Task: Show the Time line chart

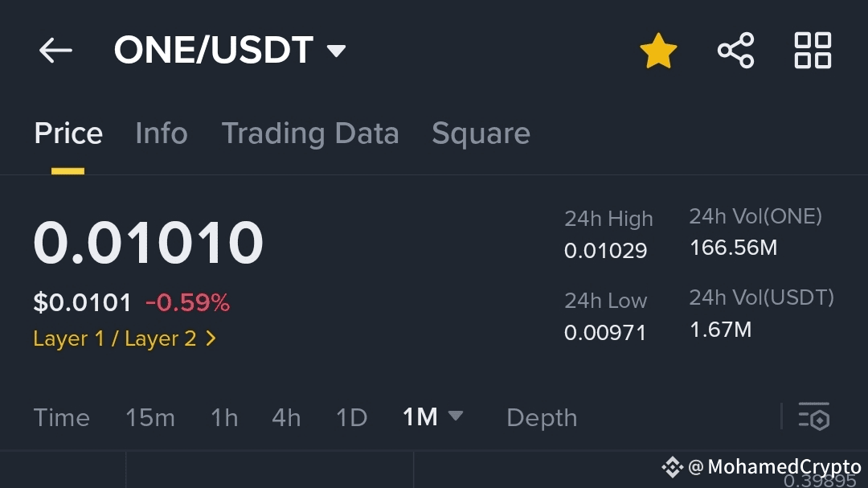Action: pyautogui.click(x=61, y=417)
